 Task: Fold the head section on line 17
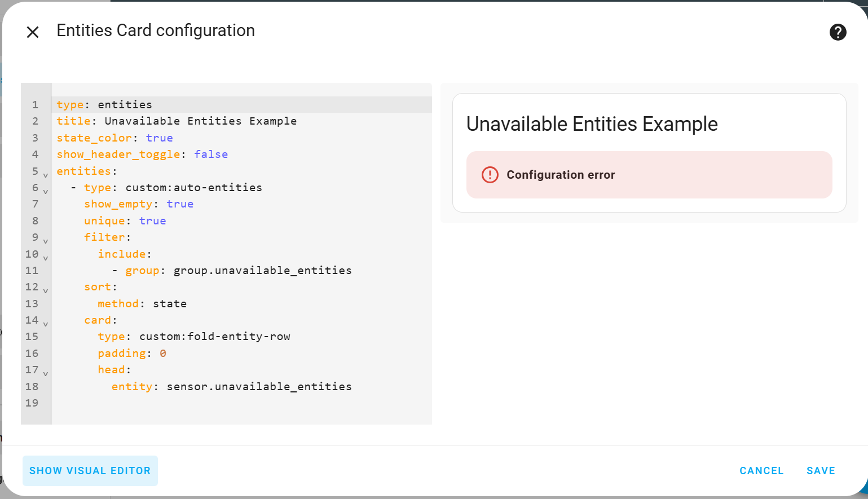point(45,373)
